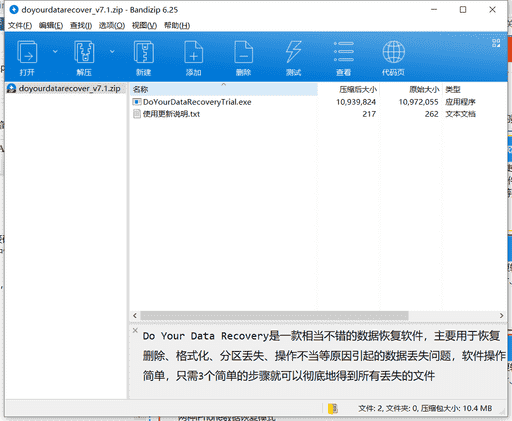Click the Bandizip icon in the title bar
Viewport: 512px width, 421px height.
[14, 10]
